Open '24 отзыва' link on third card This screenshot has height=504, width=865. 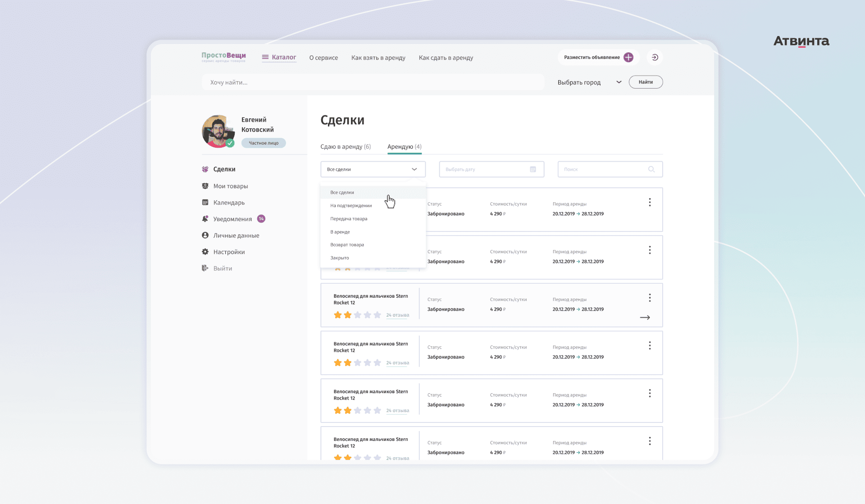click(397, 315)
